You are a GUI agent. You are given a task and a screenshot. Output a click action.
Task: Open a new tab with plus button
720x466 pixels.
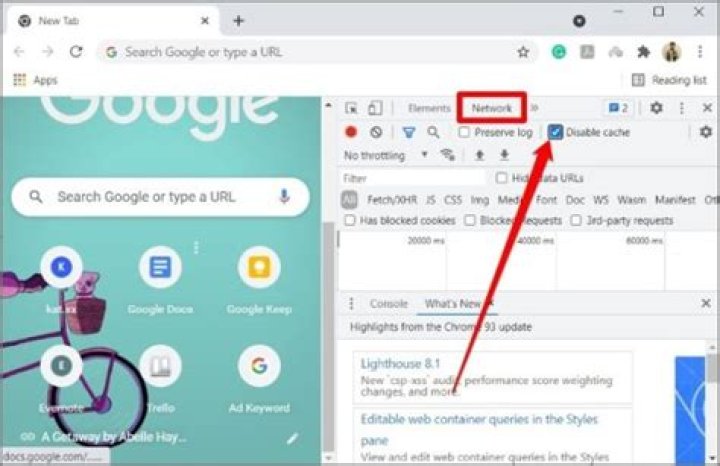[239, 21]
